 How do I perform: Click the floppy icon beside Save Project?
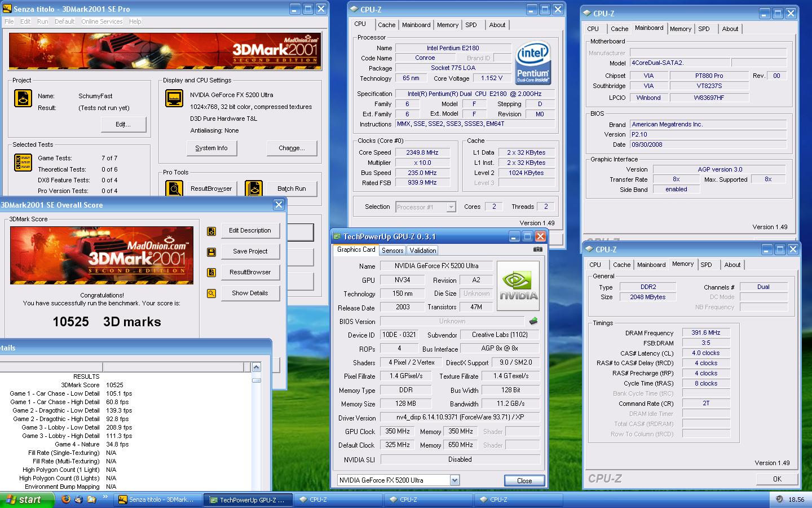click(211, 252)
